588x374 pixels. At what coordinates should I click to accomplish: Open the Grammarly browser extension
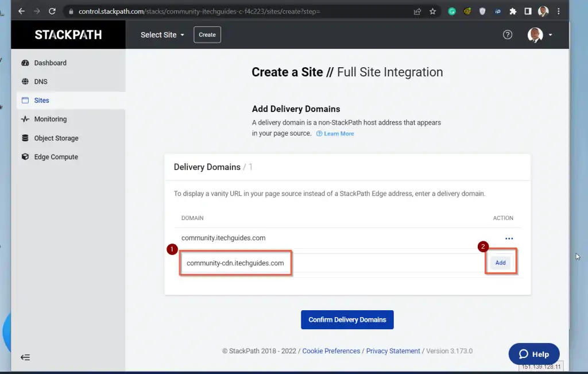point(451,11)
